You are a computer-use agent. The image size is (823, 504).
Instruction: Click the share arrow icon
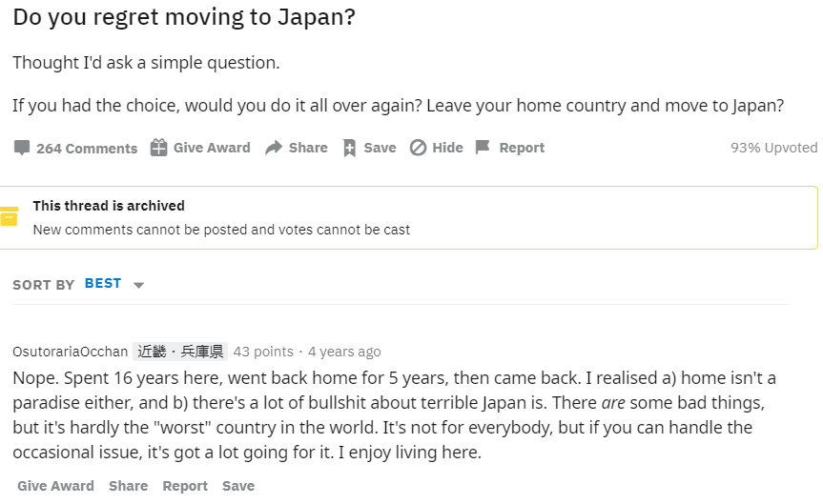274,148
